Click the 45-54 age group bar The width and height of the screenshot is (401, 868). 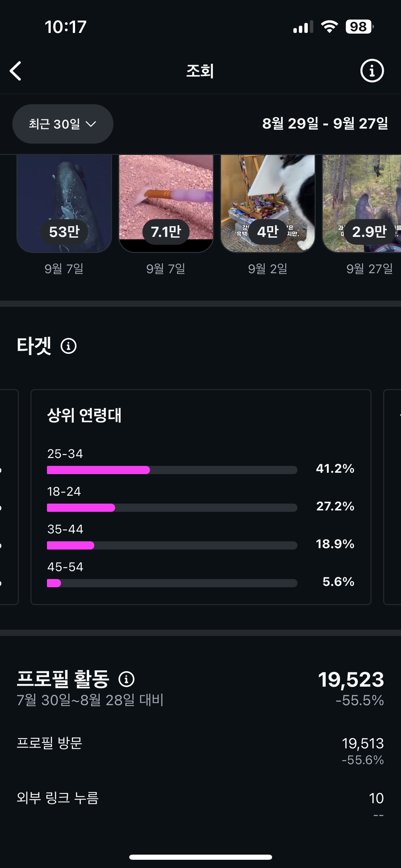pyautogui.click(x=172, y=583)
